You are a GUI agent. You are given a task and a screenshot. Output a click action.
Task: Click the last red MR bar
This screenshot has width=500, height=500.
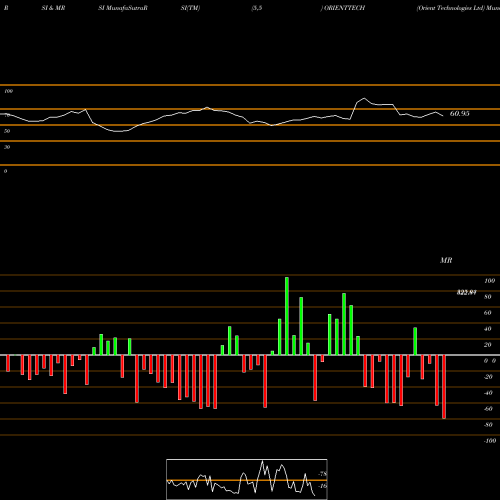[x=444, y=387]
